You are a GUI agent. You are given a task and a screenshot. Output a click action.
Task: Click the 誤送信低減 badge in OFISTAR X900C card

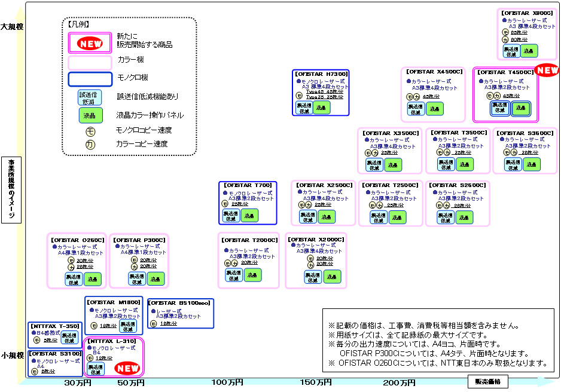point(511,51)
